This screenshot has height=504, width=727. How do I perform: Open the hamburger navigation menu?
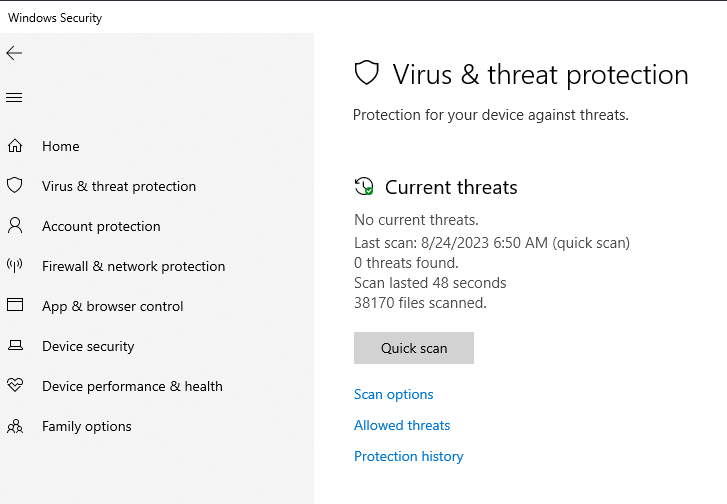14,98
